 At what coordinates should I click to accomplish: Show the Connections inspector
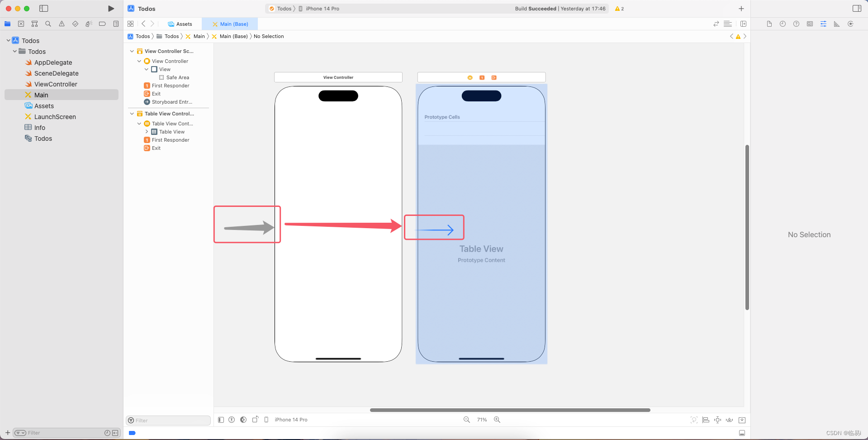(x=850, y=24)
